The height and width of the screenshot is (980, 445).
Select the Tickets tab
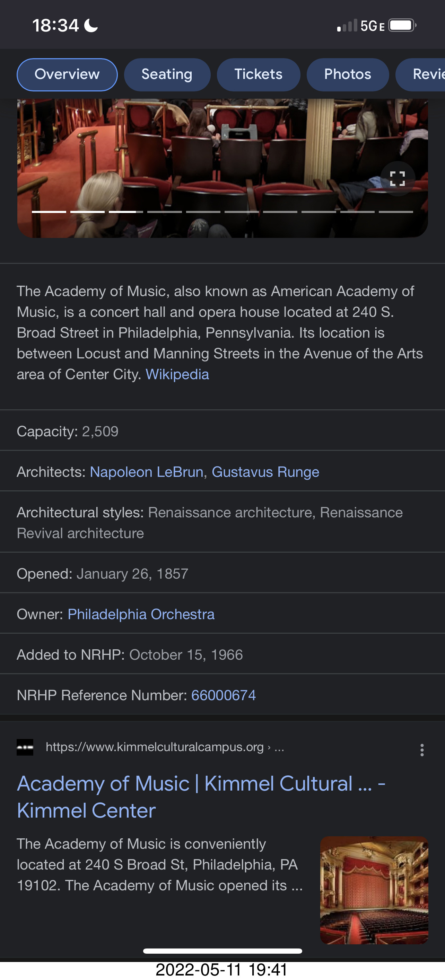click(x=258, y=74)
